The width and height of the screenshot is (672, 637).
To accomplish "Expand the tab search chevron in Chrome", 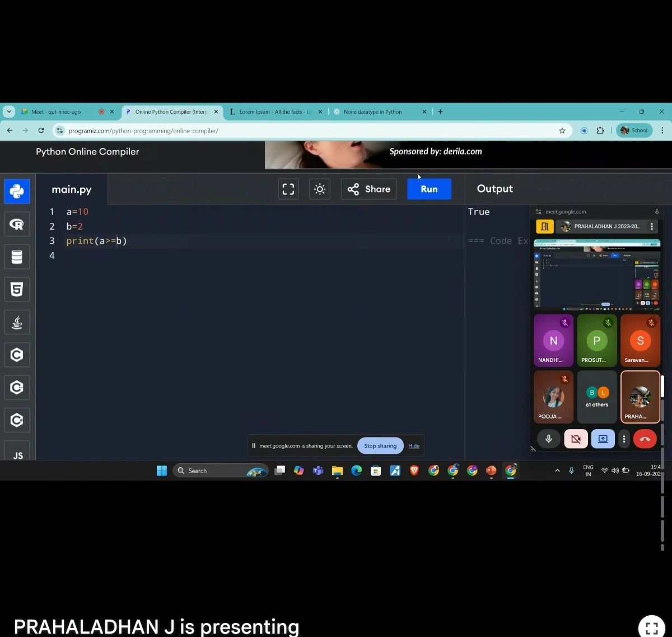I will pos(9,111).
